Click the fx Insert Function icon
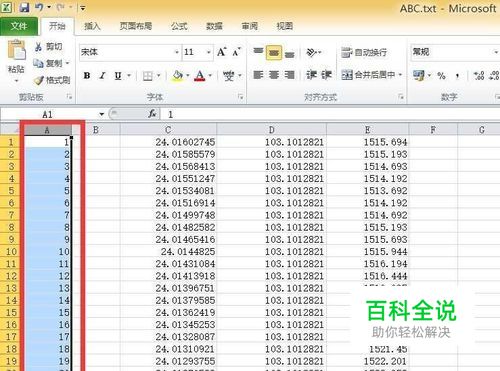 tap(152, 114)
